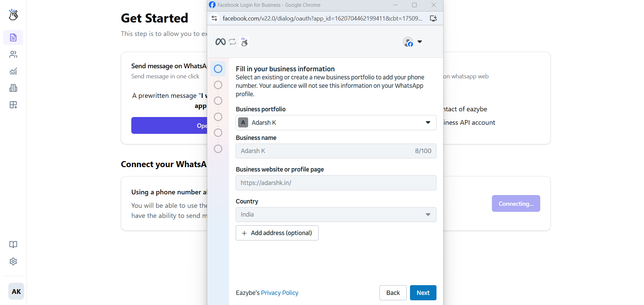The width and height of the screenshot is (644, 305).
Task: Open the analytics chart icon in sidebar
Action: tap(13, 71)
